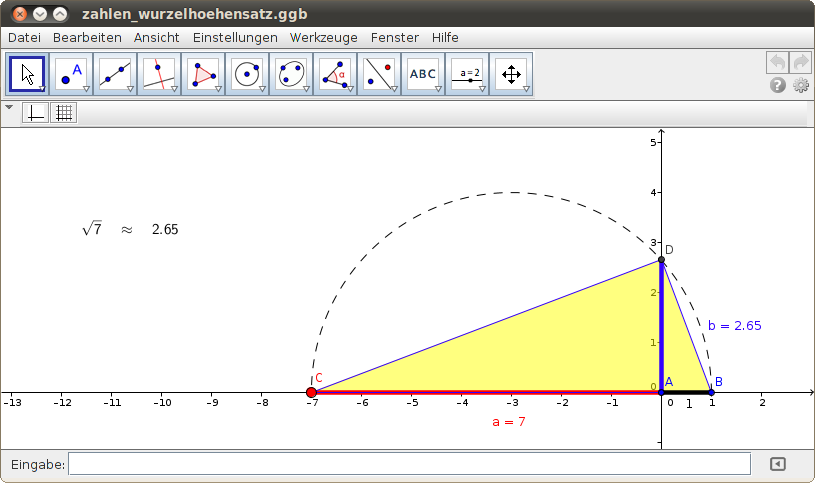
Task: Select the Move Graphics View tool
Action: point(510,74)
